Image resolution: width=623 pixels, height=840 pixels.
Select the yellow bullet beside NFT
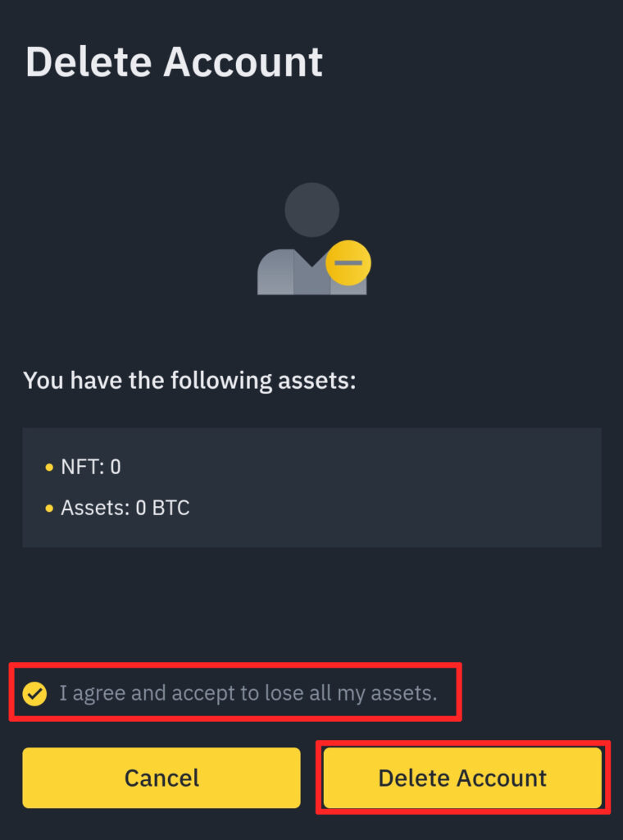(49, 468)
